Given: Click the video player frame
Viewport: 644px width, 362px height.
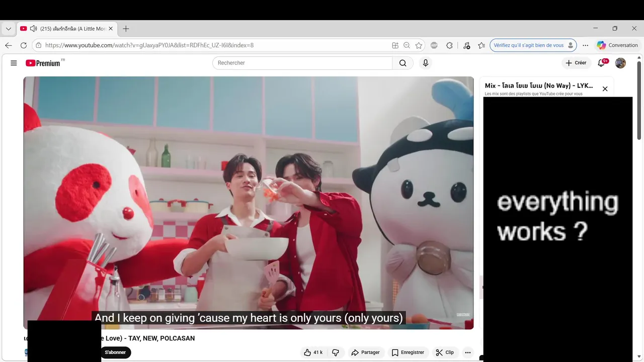Looking at the screenshot, I should coord(249,203).
